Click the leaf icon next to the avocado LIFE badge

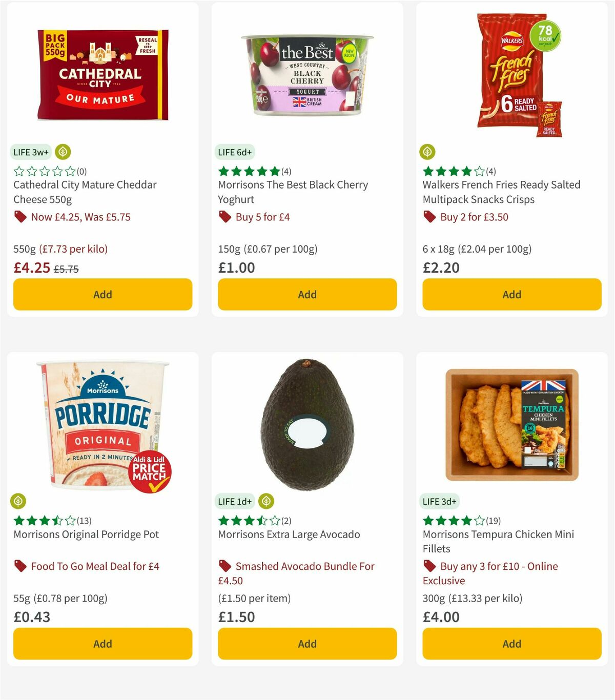265,501
